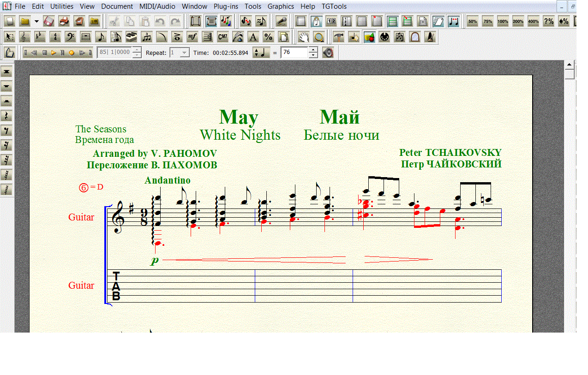Pick the Chord tool labeled CM7

tap(222, 37)
